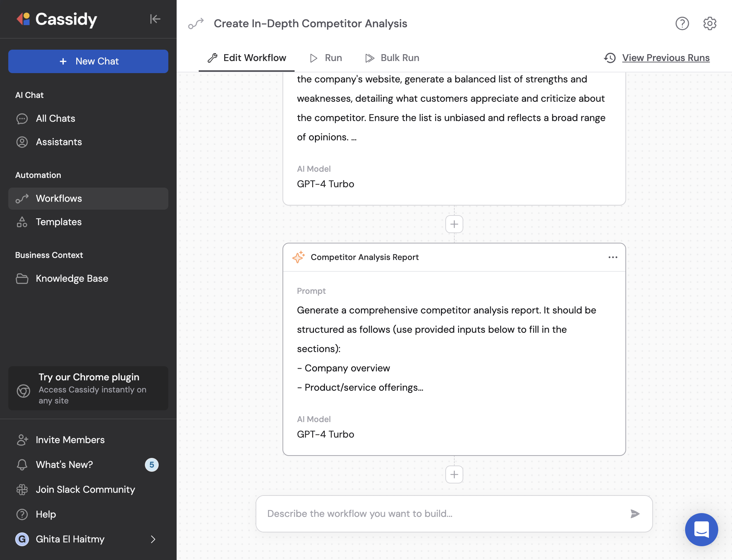Open All Chats in sidebar
Screen dimensions: 732x560
88,118
